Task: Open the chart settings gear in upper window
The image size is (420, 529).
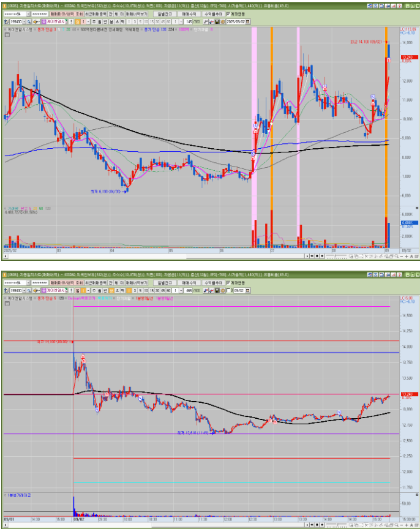Action: click(x=222, y=21)
